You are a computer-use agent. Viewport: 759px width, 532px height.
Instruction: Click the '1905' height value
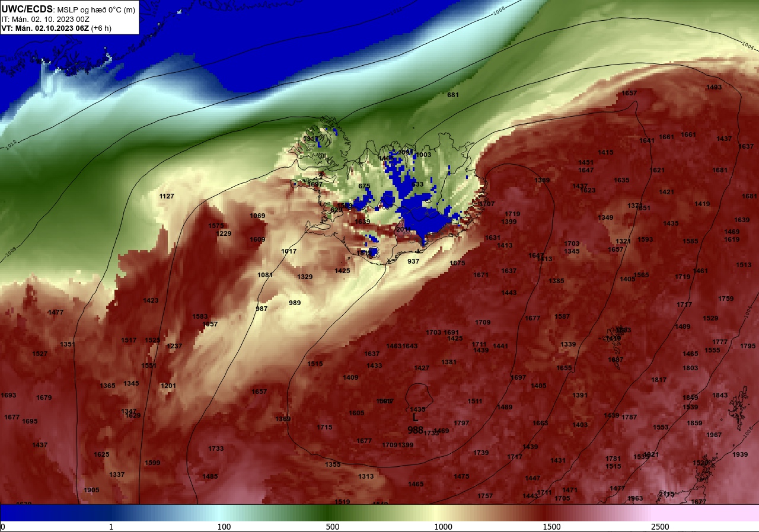(x=91, y=490)
